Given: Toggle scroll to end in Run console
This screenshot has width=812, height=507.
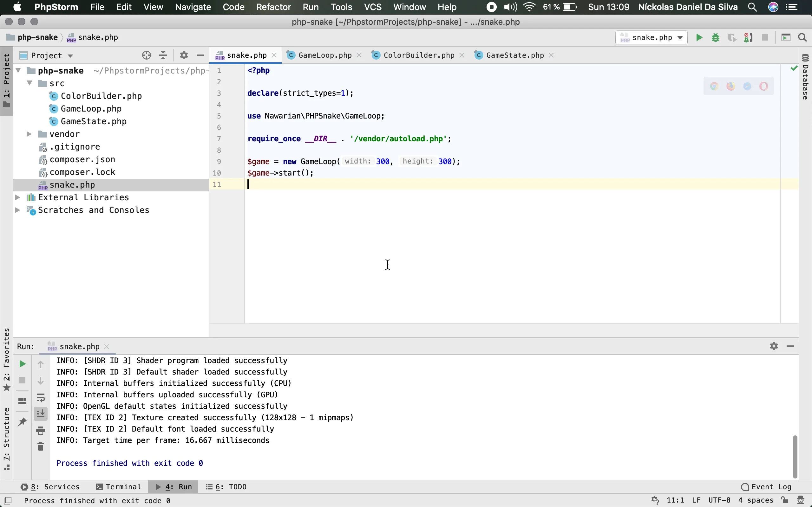Looking at the screenshot, I should click(x=41, y=414).
